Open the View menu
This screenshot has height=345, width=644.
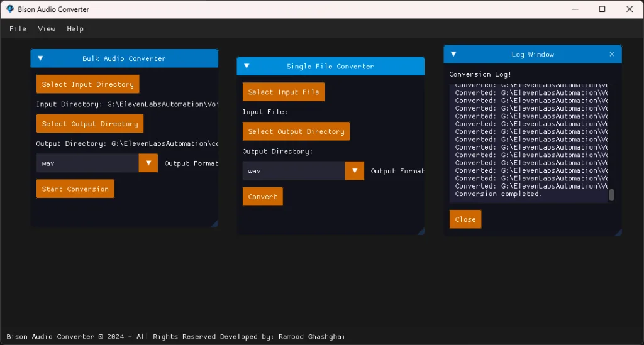pos(47,29)
